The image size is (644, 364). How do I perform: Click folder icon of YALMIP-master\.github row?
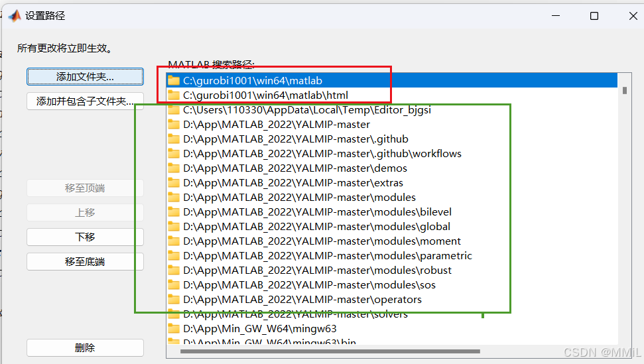174,139
